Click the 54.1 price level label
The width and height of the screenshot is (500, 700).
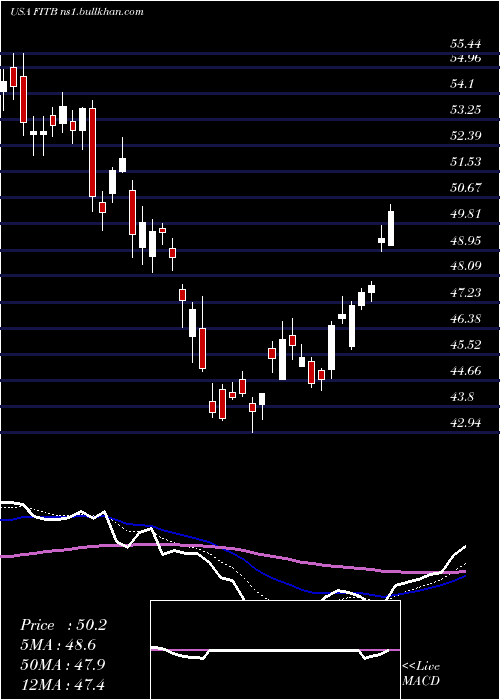(x=462, y=83)
